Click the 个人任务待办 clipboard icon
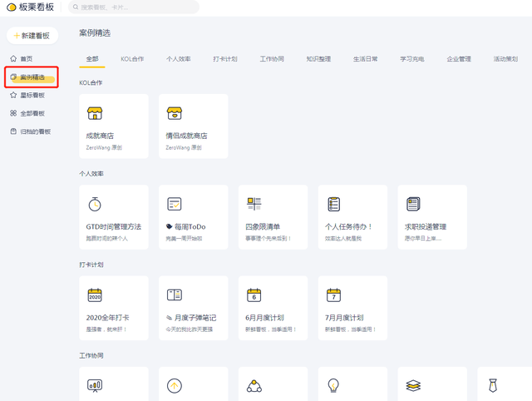 pyautogui.click(x=334, y=204)
